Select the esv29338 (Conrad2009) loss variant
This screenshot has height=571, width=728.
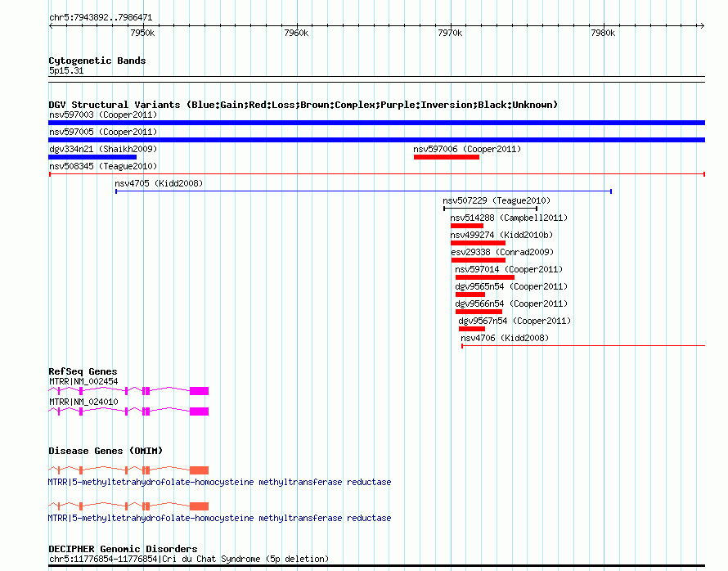coord(478,260)
